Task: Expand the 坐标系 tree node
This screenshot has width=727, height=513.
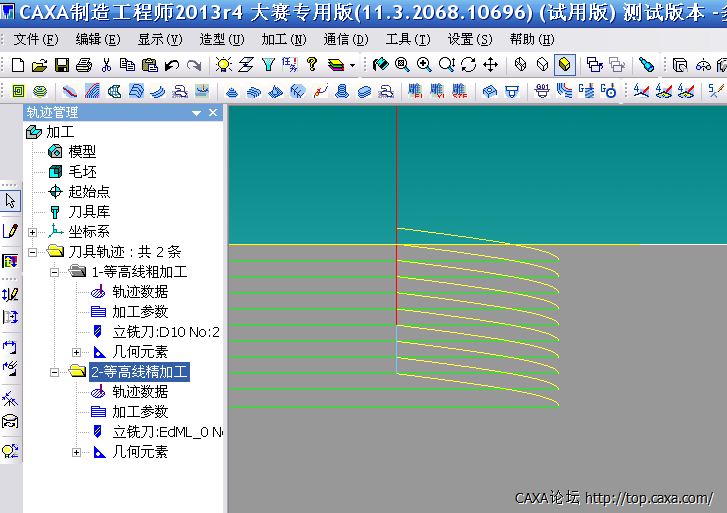Action: [x=32, y=232]
